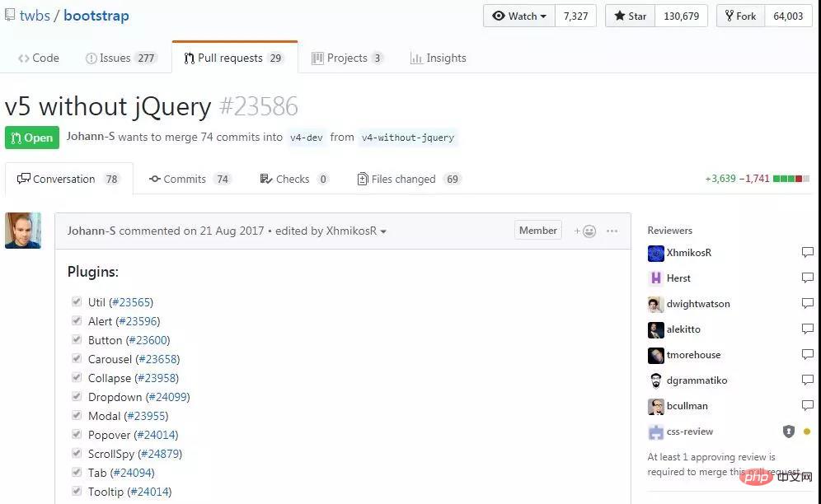
Task: Click comment icon beside bcullman reviewer
Action: click(x=807, y=405)
